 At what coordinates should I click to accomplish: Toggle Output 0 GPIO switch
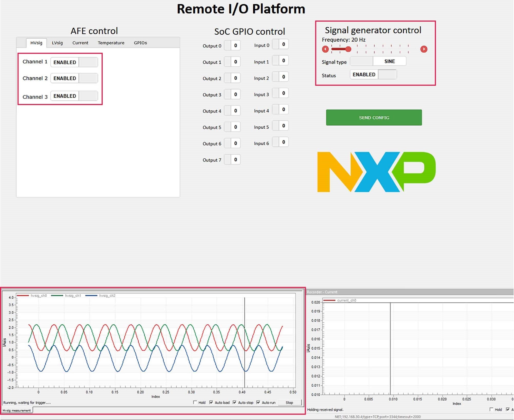[x=232, y=45]
